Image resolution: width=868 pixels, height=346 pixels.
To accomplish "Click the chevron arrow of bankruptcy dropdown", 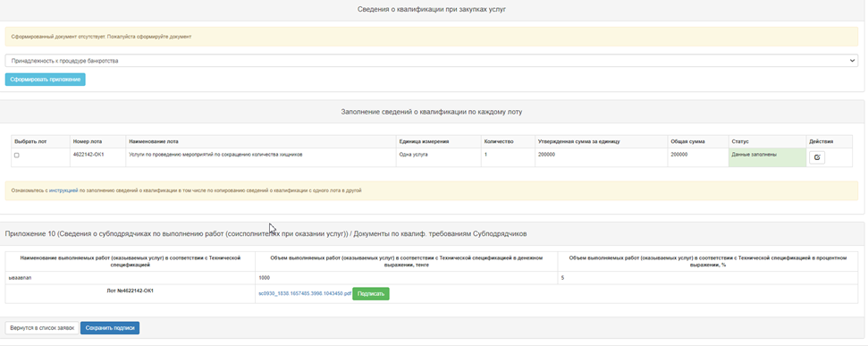I will click(852, 60).
